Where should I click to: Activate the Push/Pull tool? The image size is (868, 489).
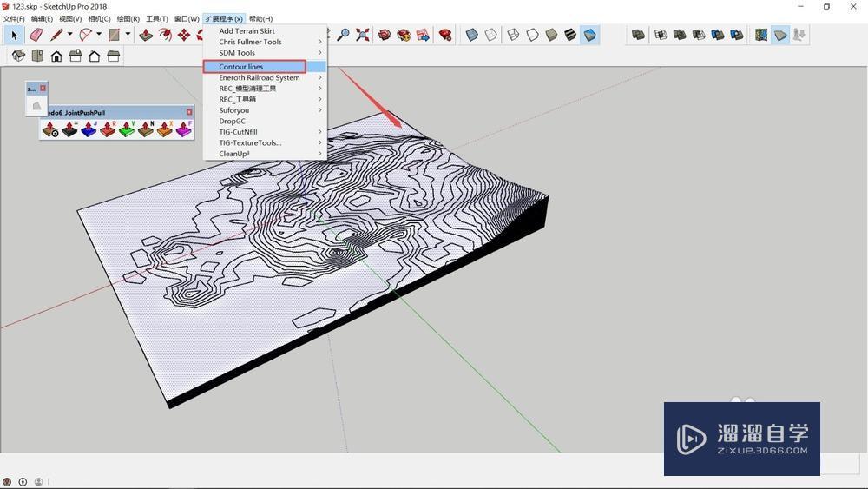tap(146, 35)
